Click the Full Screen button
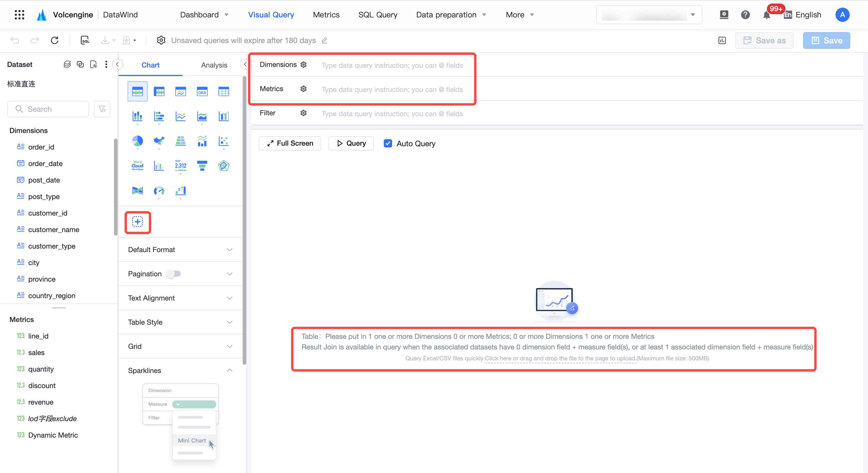This screenshot has height=473, width=868. coord(290,143)
